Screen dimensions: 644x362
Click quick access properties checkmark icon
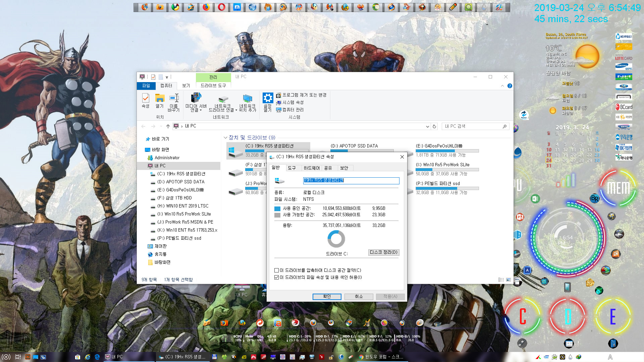click(153, 77)
